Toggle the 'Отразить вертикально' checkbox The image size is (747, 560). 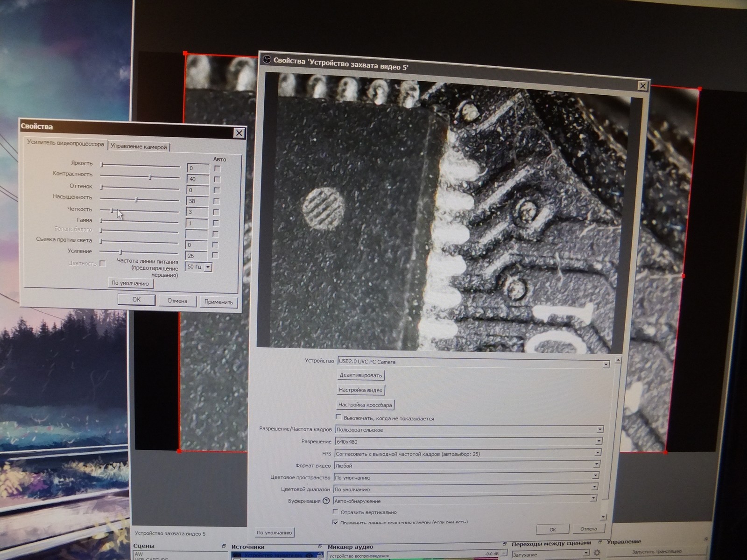pos(336,512)
